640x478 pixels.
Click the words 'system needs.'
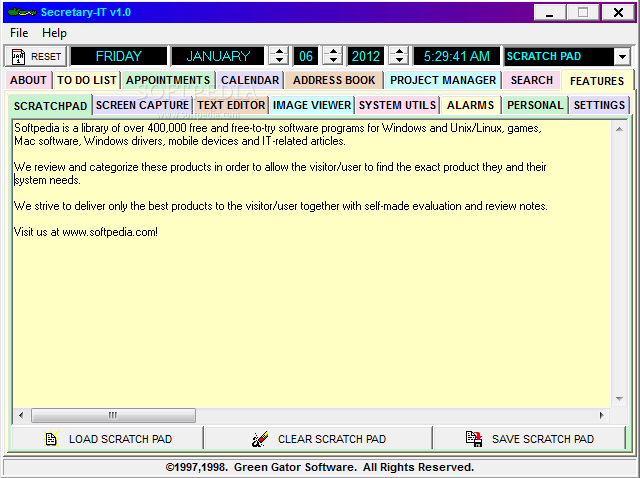tap(47, 180)
